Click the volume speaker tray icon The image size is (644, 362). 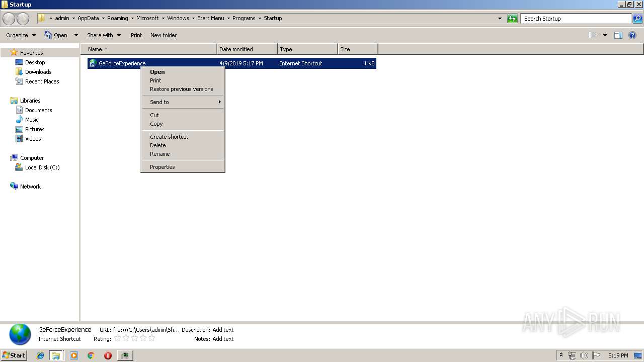tap(584, 355)
